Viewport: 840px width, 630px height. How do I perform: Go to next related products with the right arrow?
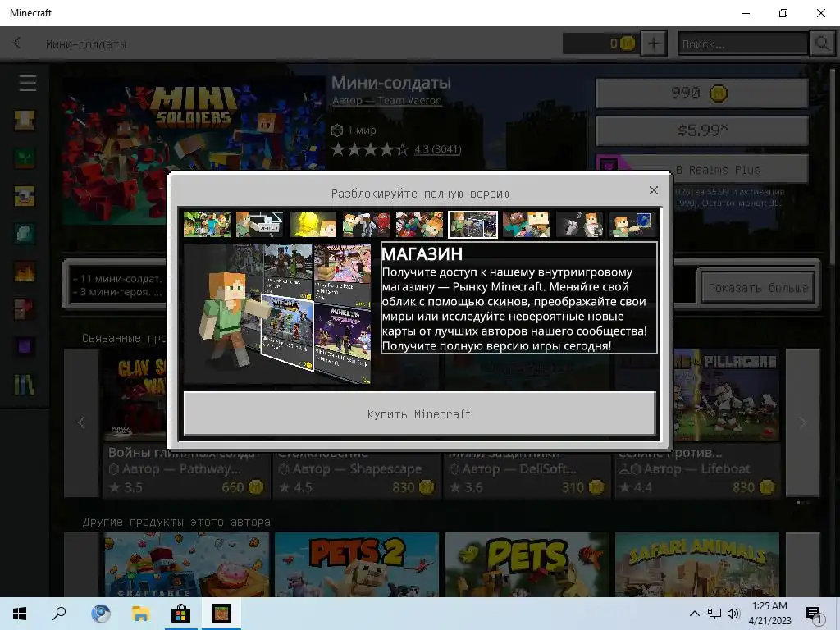(802, 422)
